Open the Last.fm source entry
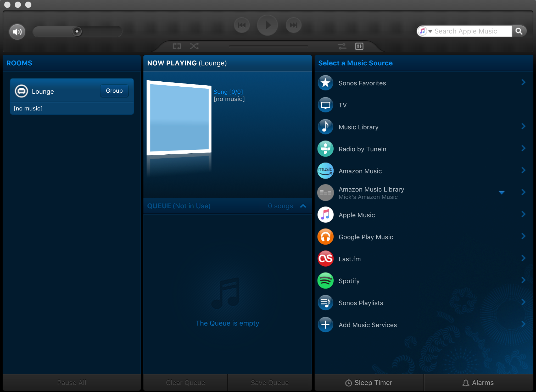This screenshot has width=536, height=392. [424, 259]
